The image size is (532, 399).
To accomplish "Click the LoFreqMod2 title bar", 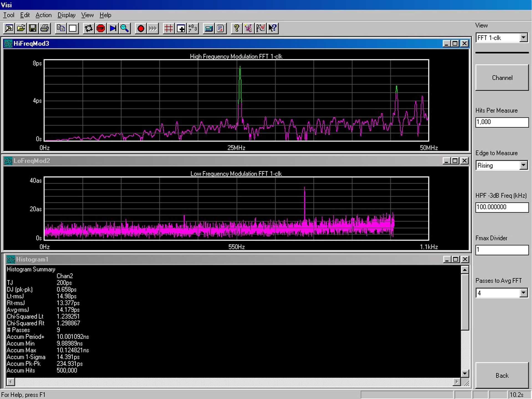I will [x=236, y=161].
